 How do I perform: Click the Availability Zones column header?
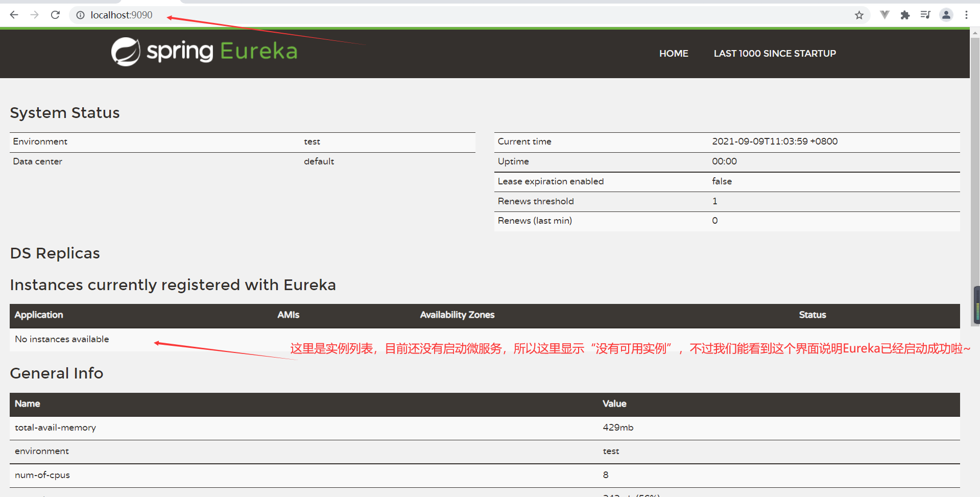point(457,315)
